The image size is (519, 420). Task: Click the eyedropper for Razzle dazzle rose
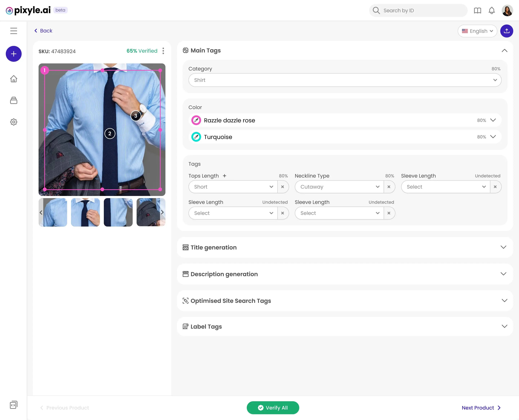click(x=196, y=120)
